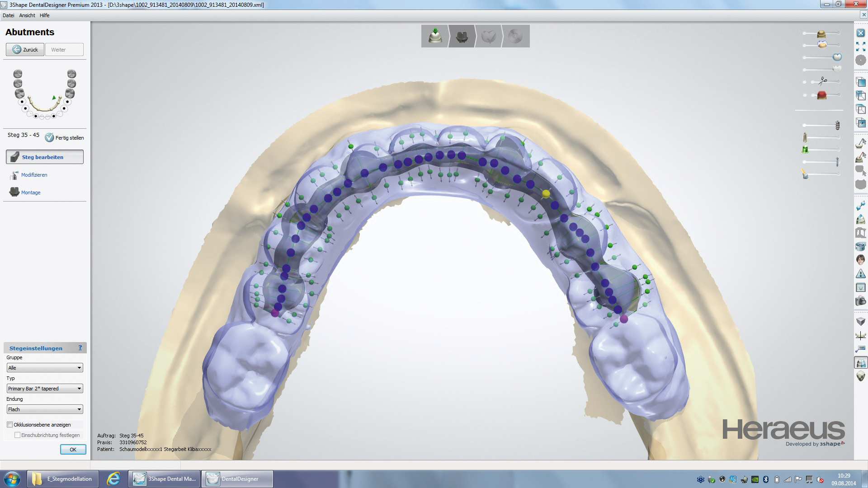Viewport: 868px width, 488px height.
Task: Click the warning triangle icon in right toolbar
Action: tap(861, 274)
